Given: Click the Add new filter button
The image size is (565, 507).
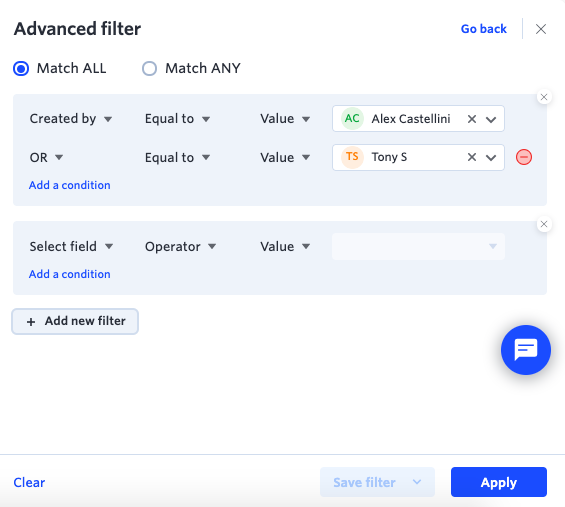Looking at the screenshot, I should click(x=75, y=321).
